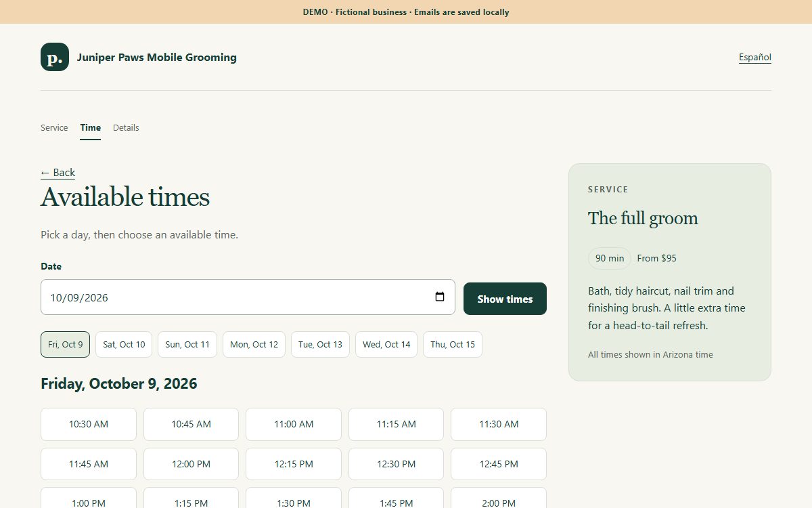This screenshot has height=508, width=812.
Task: Select the Fri, Oct 9 day chip
Action: [65, 344]
